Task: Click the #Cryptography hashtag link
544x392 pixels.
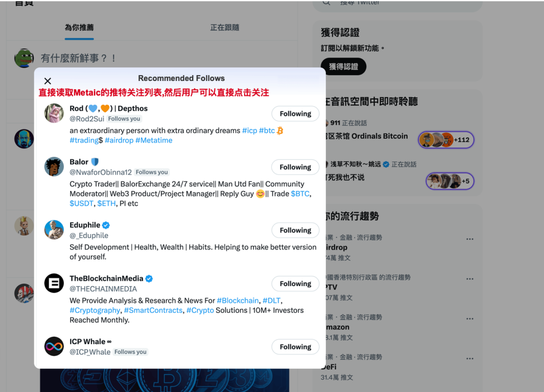Action: click(x=95, y=310)
